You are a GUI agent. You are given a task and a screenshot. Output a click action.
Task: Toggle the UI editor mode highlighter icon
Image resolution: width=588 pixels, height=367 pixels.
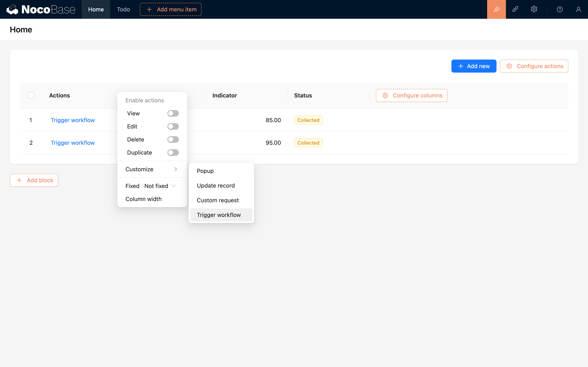pos(496,9)
